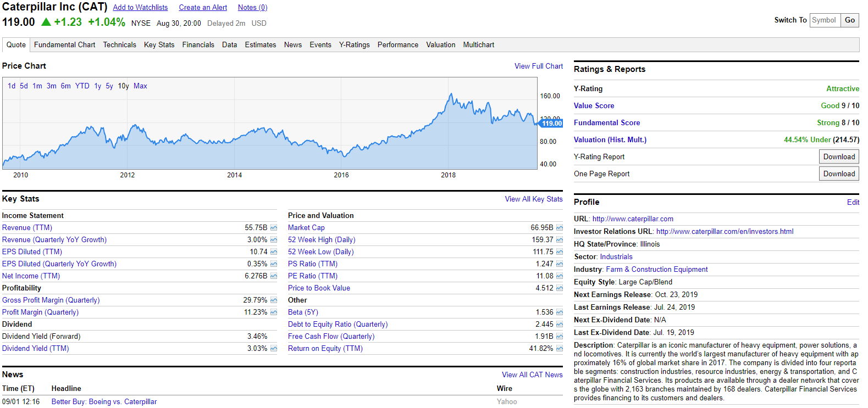Open the Multichart tab
This screenshot has width=868, height=408.
pos(478,44)
